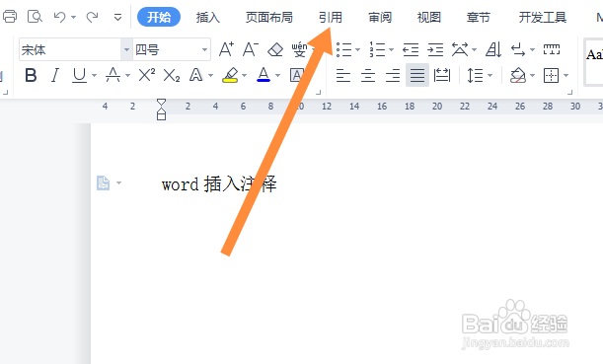This screenshot has width=603, height=364.
Task: Click the Redo arrow icon
Action: [x=93, y=17]
